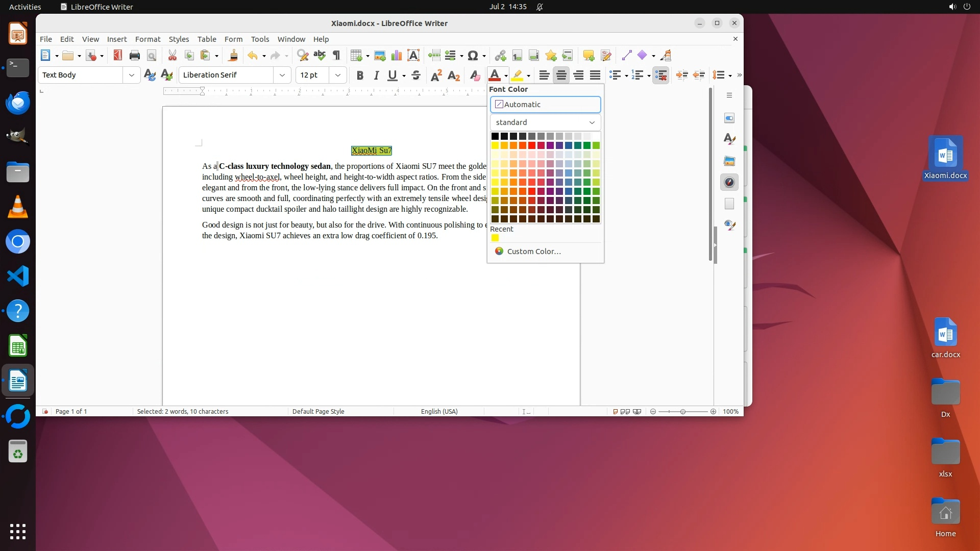This screenshot has width=980, height=551.
Task: Click Custom Color... option
Action: tap(533, 252)
